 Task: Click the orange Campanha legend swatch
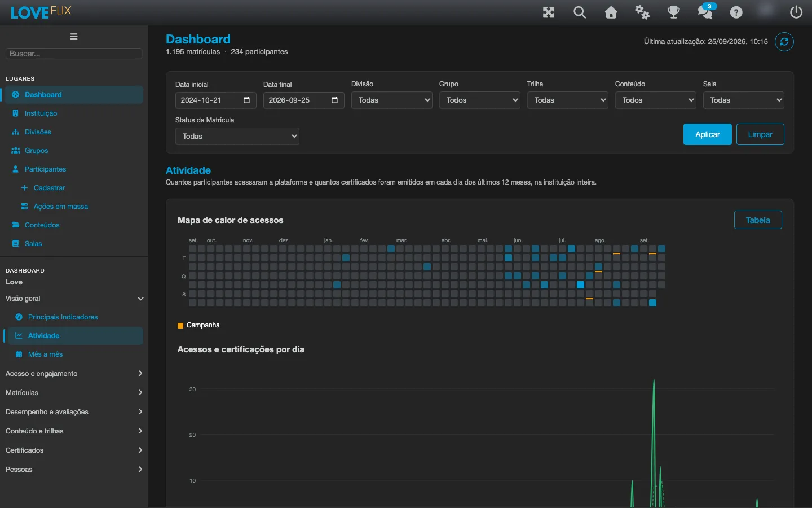click(180, 326)
